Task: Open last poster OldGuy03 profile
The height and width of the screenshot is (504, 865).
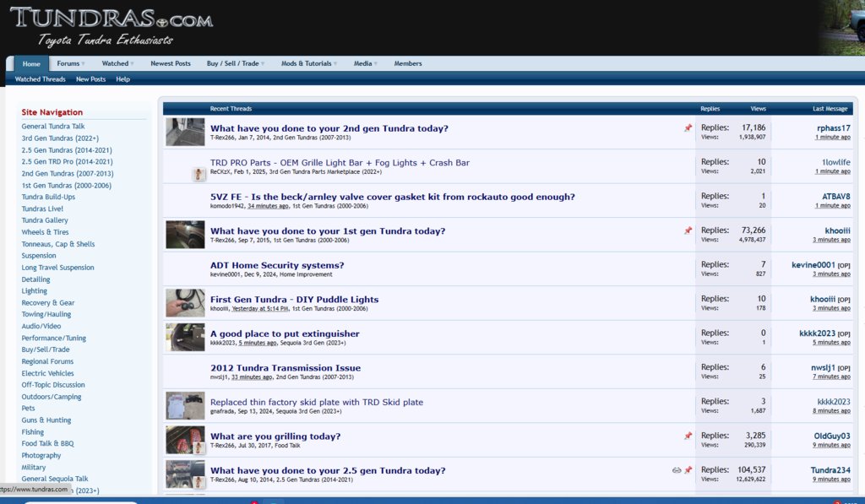Action: (x=832, y=436)
